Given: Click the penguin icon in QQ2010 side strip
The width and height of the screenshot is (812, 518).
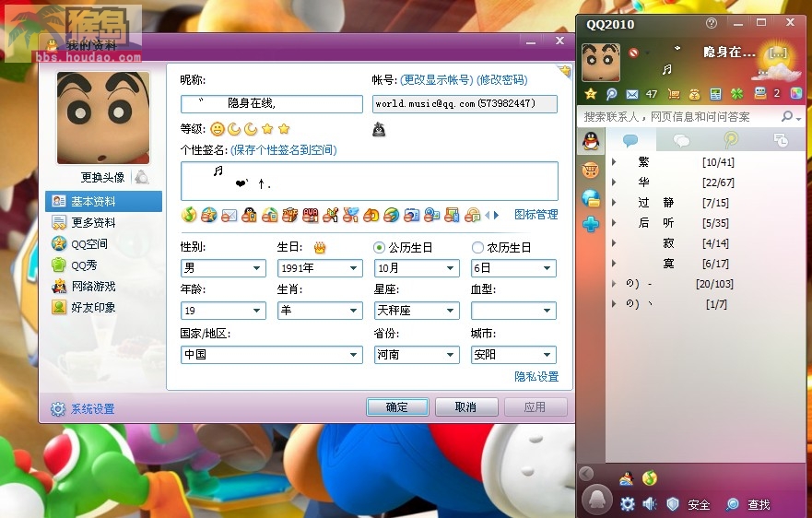Looking at the screenshot, I should pos(591,141).
